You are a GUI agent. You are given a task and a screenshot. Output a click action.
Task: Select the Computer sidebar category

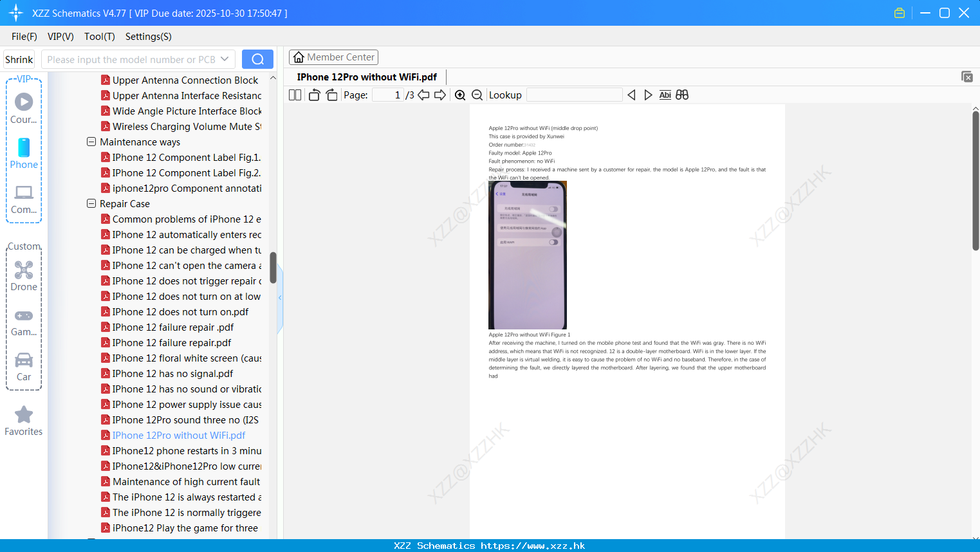(x=24, y=199)
